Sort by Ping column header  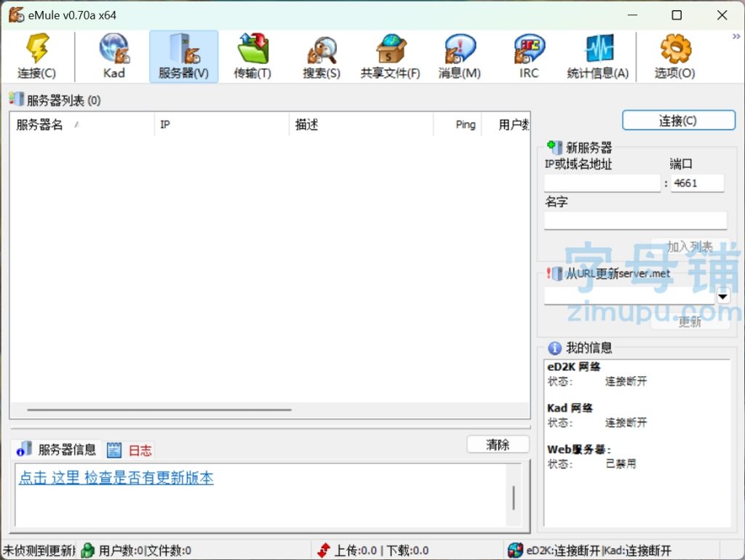(x=458, y=124)
